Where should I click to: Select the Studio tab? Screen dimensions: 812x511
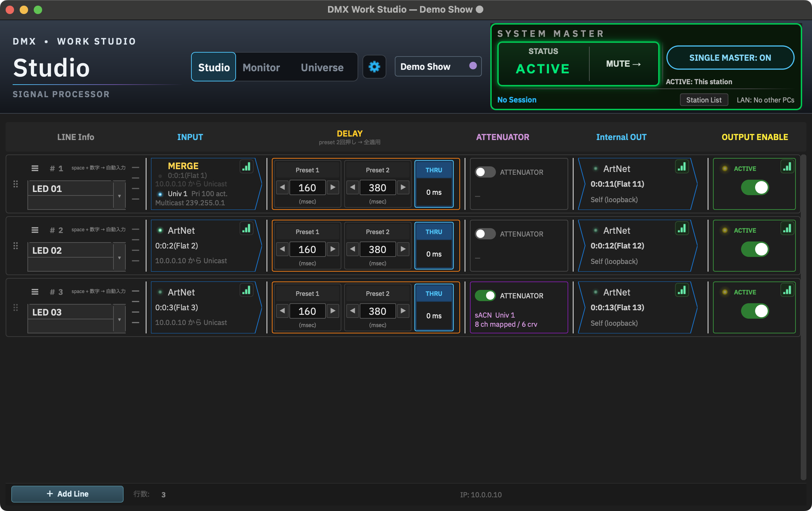click(214, 67)
